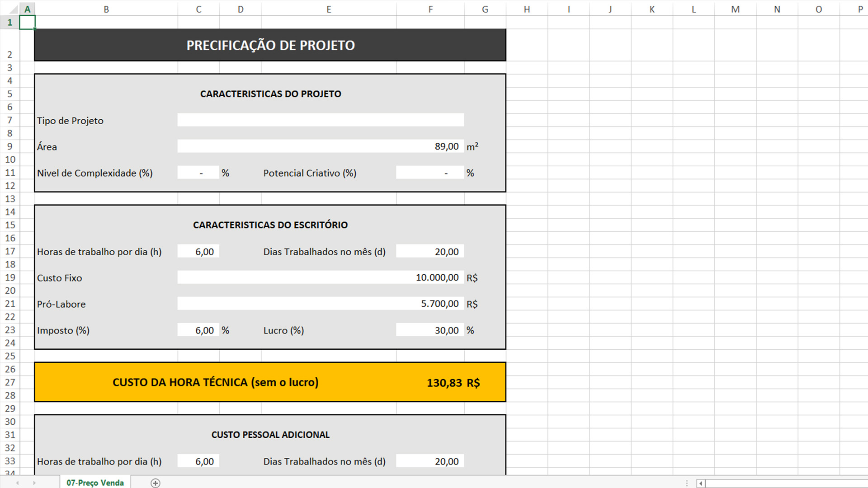Select row 27 header

9,382
